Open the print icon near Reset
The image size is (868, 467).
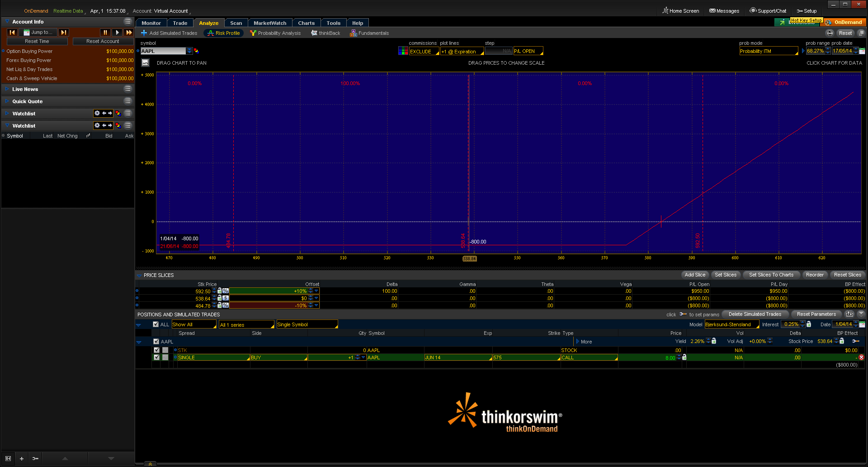coord(830,33)
